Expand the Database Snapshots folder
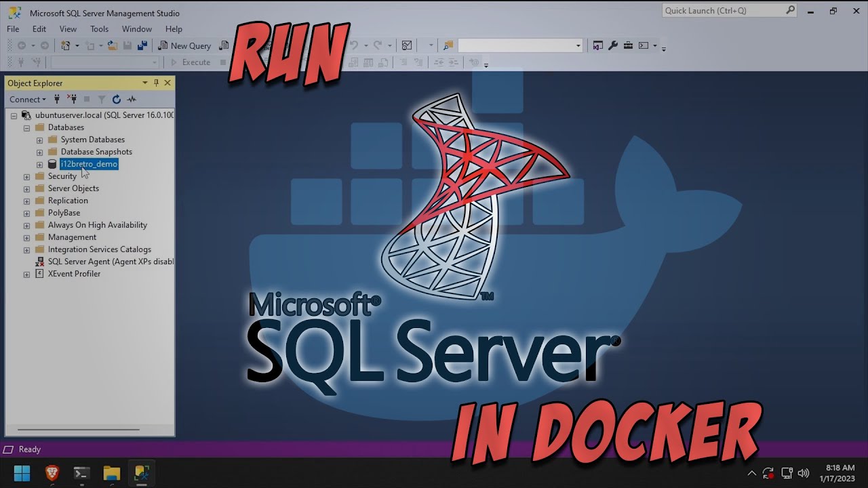This screenshot has width=868, height=488. tap(39, 152)
